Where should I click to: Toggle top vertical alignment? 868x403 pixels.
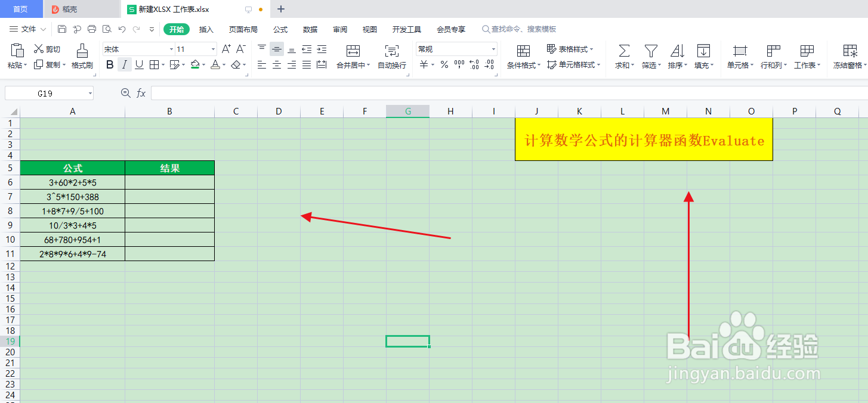262,49
